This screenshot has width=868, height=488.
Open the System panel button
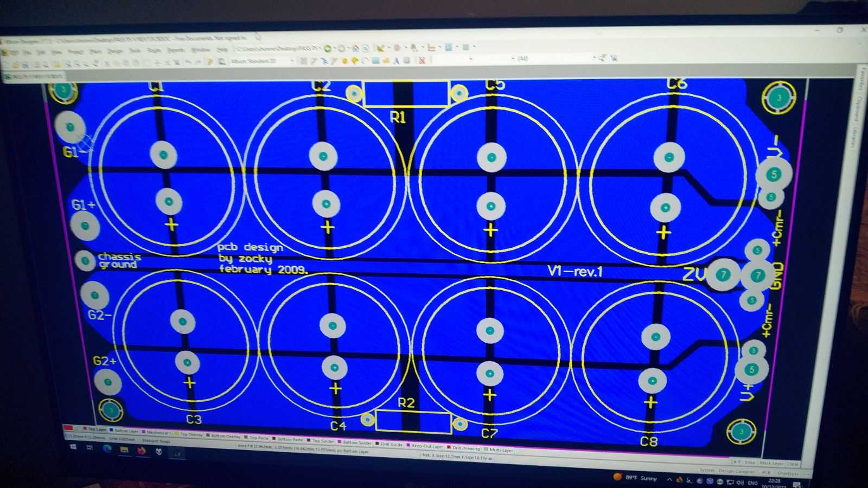tap(707, 470)
